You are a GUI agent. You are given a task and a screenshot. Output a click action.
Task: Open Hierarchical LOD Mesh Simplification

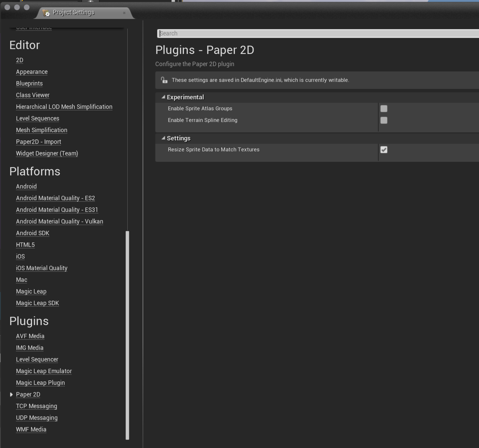(x=64, y=107)
